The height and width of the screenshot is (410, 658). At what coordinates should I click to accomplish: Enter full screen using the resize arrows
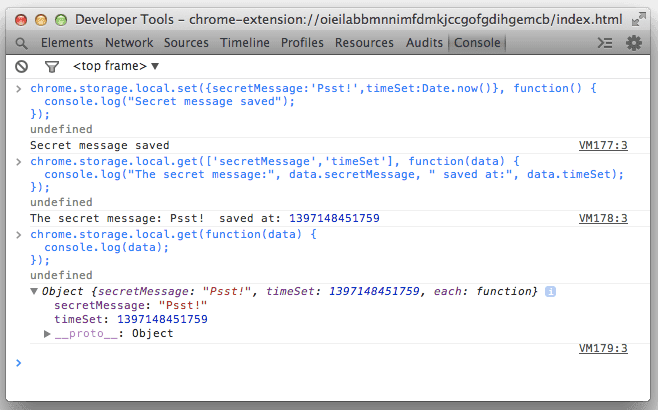click(x=640, y=18)
